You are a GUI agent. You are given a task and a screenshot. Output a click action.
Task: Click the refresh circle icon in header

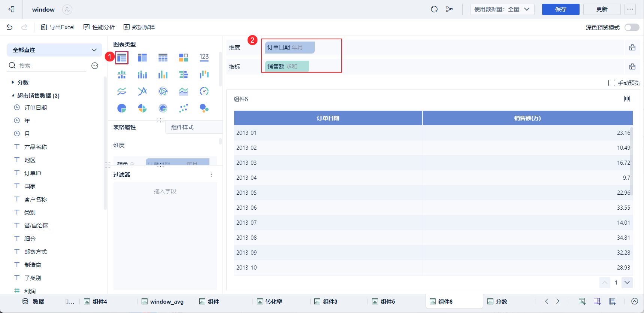434,9
